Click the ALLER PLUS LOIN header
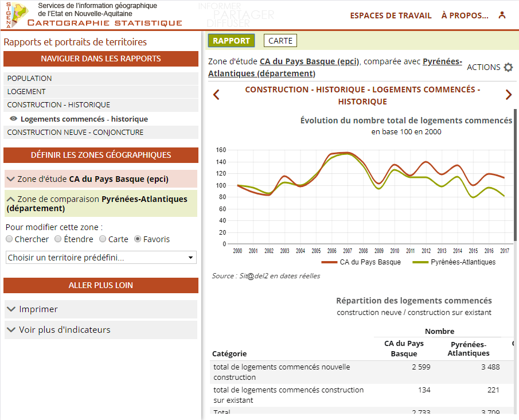Image resolution: width=519 pixels, height=420 pixels. click(x=101, y=285)
